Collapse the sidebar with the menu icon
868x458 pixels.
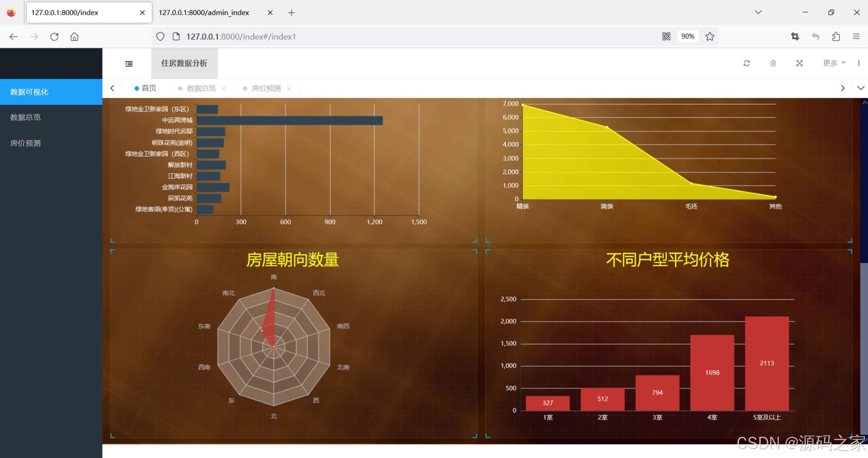click(x=129, y=64)
